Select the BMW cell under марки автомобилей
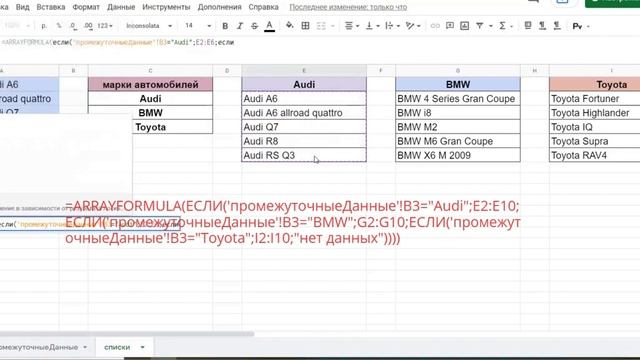 (150, 113)
